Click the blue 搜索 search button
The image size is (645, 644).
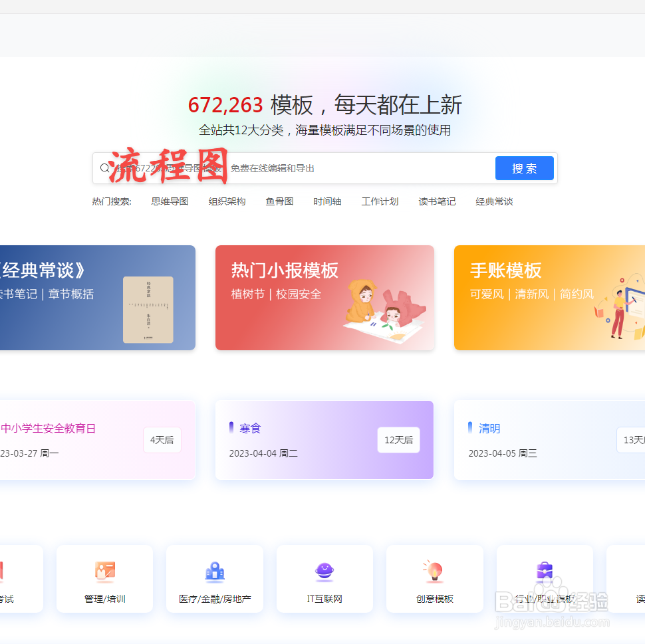point(524,168)
